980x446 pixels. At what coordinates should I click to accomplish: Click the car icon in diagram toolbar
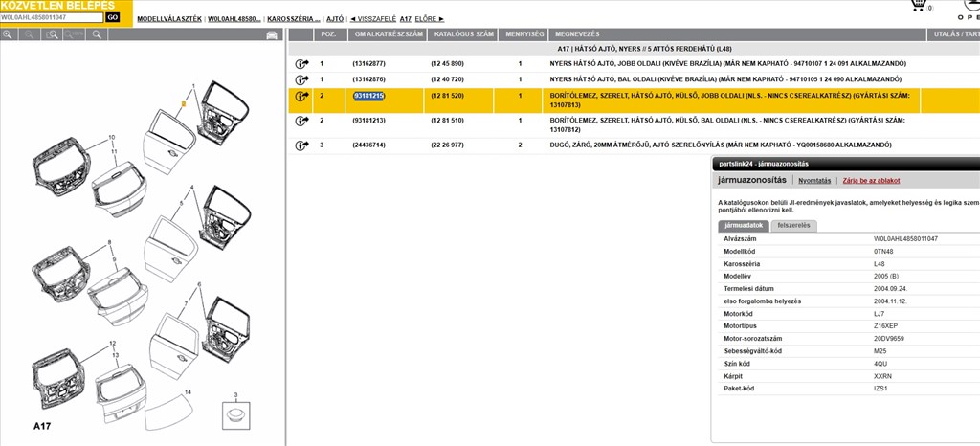(272, 34)
